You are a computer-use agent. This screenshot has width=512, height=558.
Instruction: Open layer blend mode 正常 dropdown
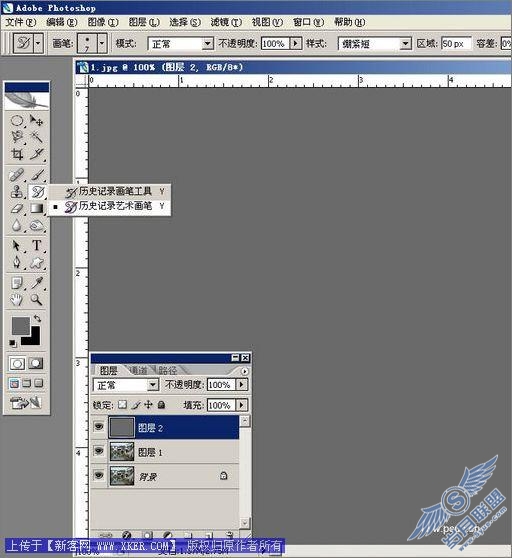coord(153,385)
